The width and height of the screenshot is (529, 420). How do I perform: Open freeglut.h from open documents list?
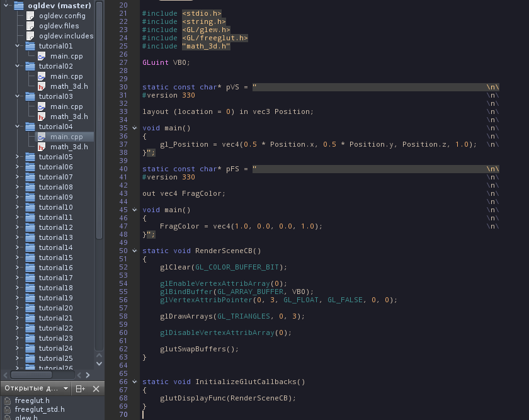click(32, 400)
